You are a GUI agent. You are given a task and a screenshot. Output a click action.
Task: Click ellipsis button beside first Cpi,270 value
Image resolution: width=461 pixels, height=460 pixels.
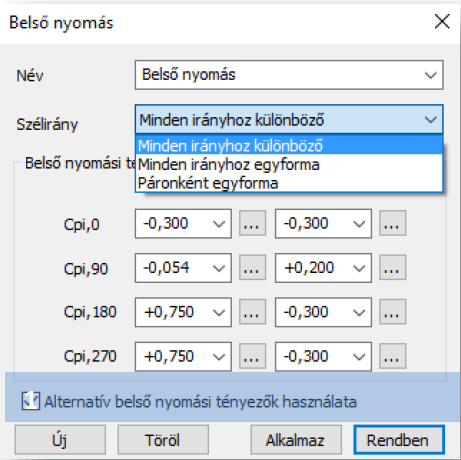point(252,356)
